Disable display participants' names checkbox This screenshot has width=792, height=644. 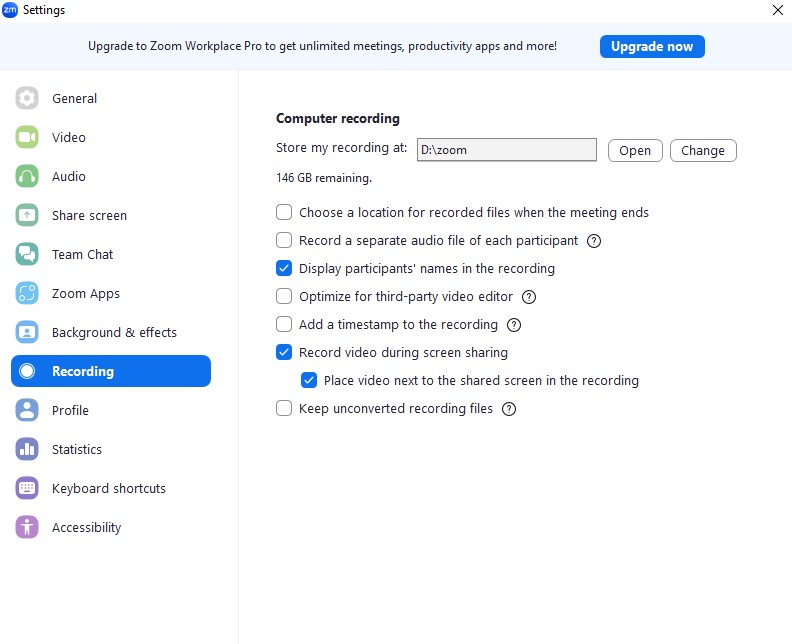[x=284, y=268]
